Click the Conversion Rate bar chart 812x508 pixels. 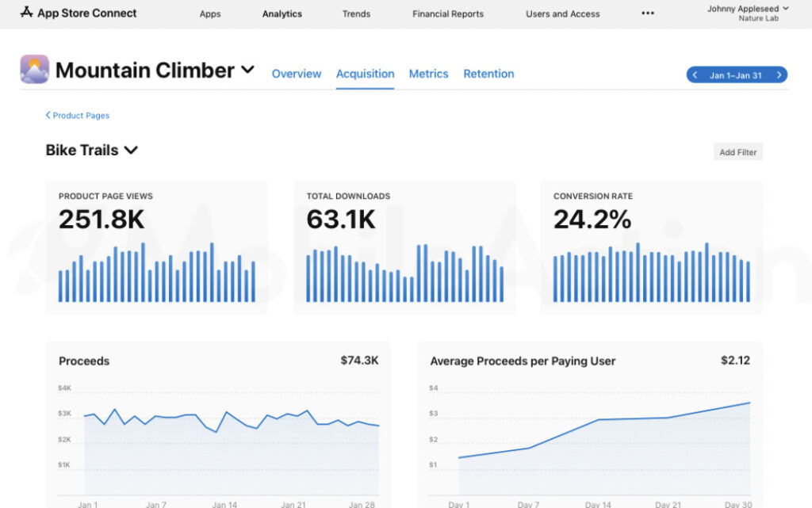pyautogui.click(x=652, y=272)
